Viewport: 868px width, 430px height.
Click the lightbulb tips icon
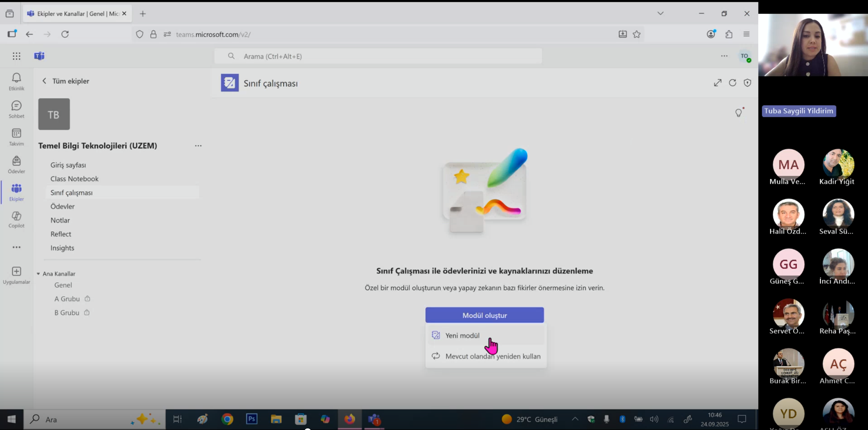(739, 113)
